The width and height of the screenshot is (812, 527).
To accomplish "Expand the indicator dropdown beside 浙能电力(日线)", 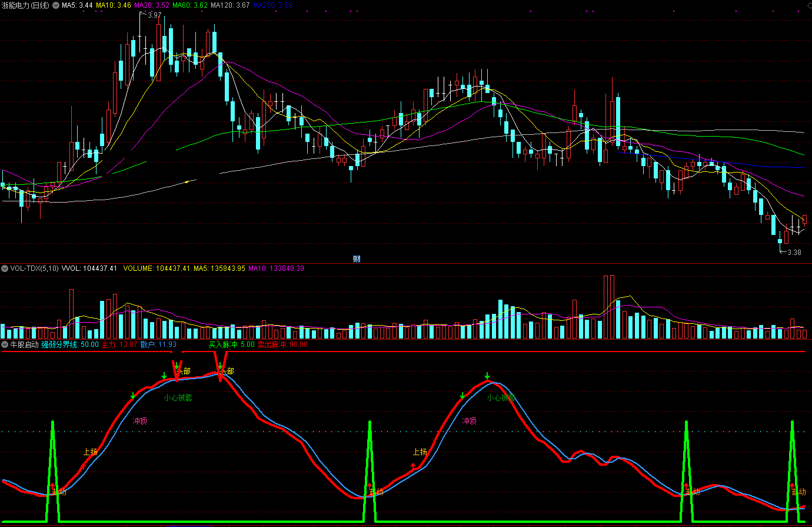I will [x=56, y=5].
